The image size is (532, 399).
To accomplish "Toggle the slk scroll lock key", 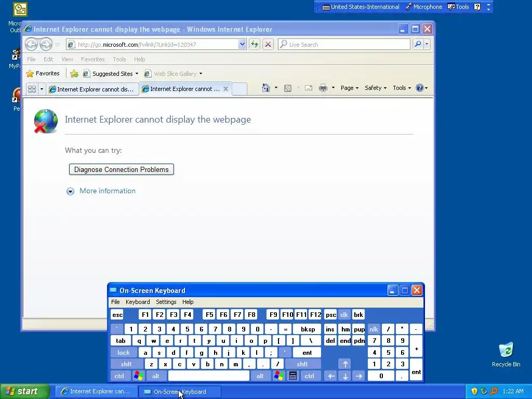I will click(x=344, y=315).
